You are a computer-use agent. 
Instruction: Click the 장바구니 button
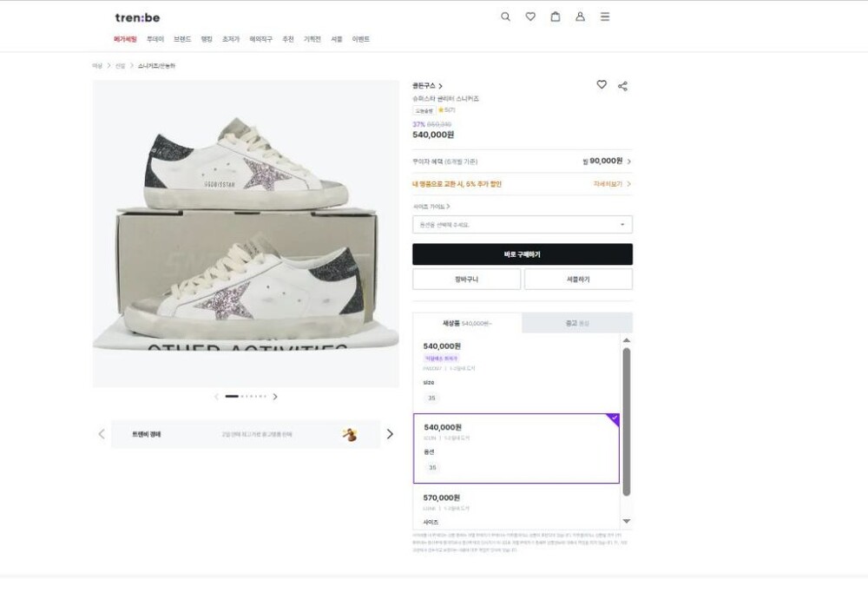click(x=466, y=280)
